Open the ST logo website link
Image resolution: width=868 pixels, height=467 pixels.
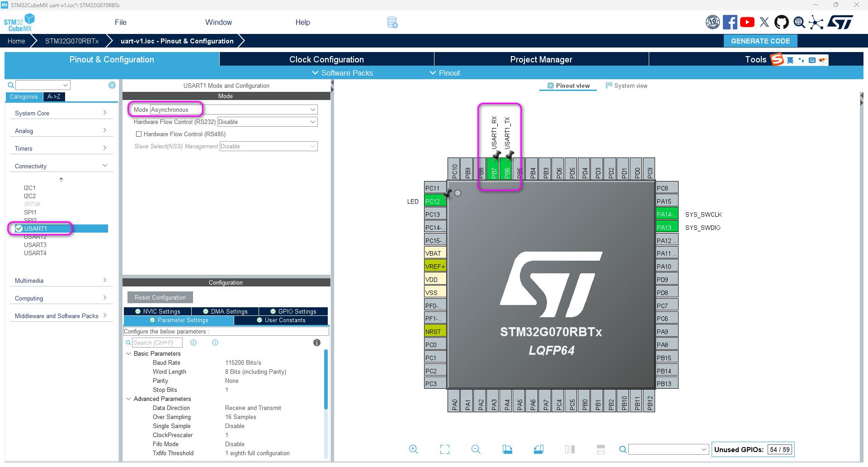point(840,22)
